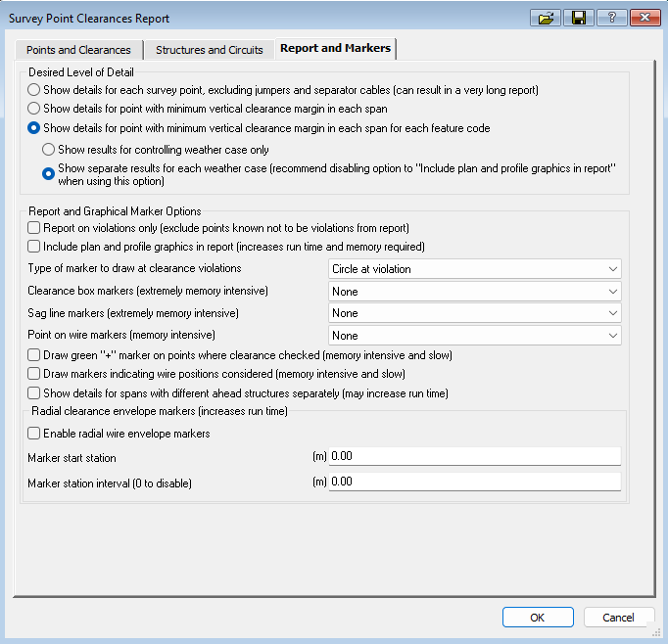Screen dimensions: 668x644
Task: Switch to the Points and Clearances tab
Action: 78,50
